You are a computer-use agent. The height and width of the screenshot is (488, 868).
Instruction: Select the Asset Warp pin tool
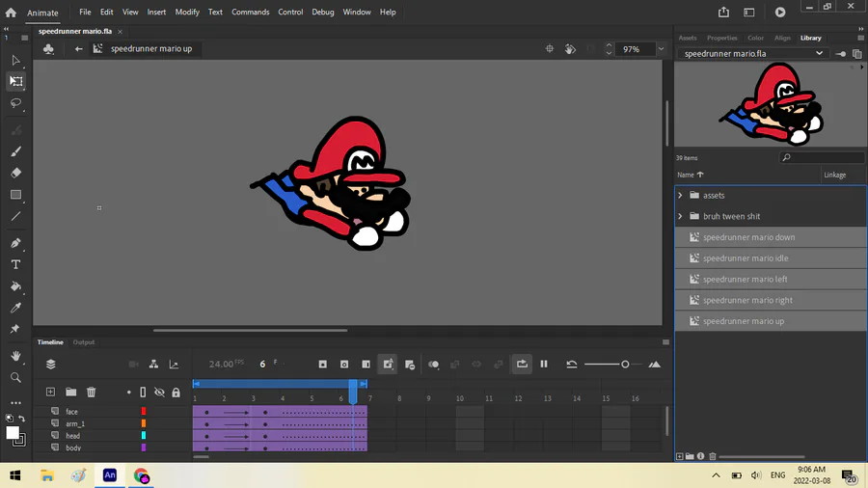point(15,329)
